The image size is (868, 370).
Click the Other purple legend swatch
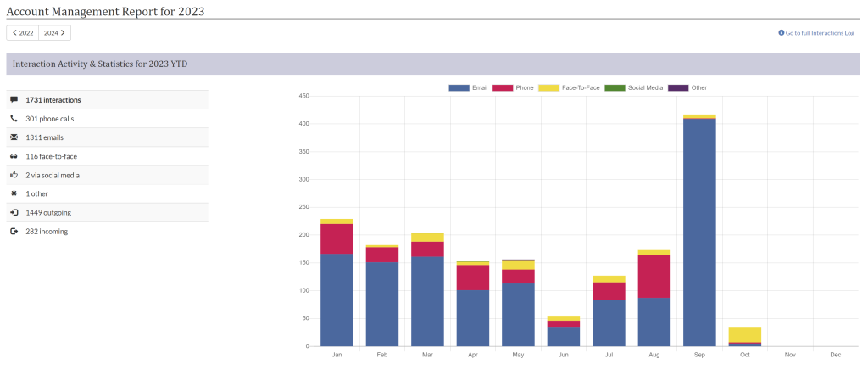(678, 87)
